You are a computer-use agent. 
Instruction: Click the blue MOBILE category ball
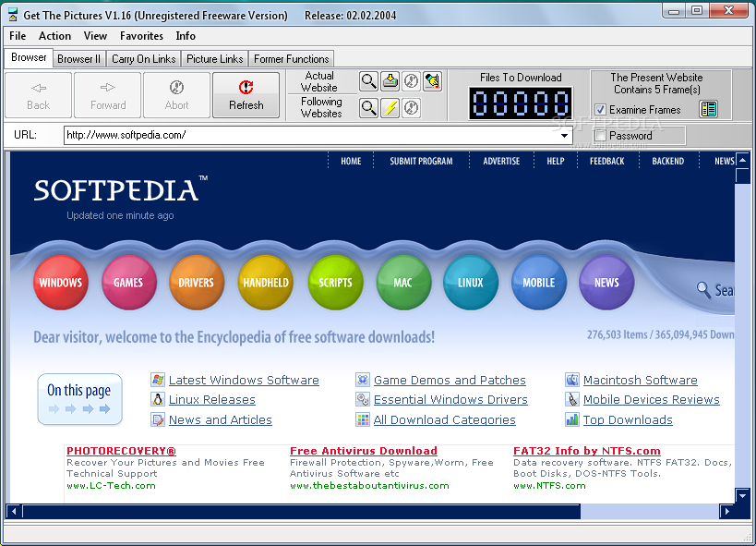click(539, 283)
